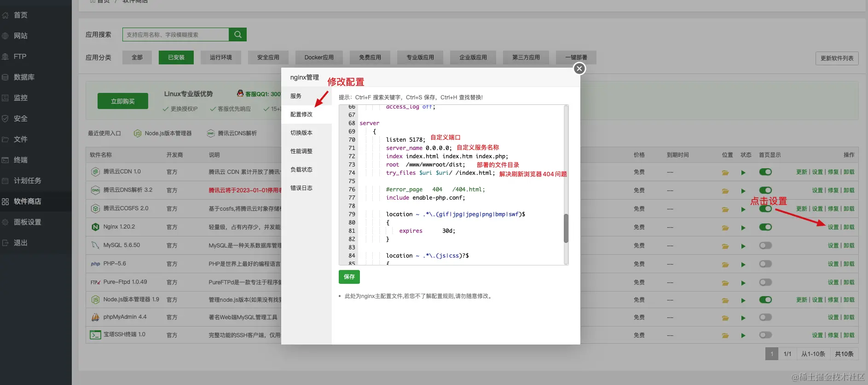Screen dimensions: 868x385
Task: Open folder icon for Node.js版本管理器 1.9
Action: click(725, 300)
